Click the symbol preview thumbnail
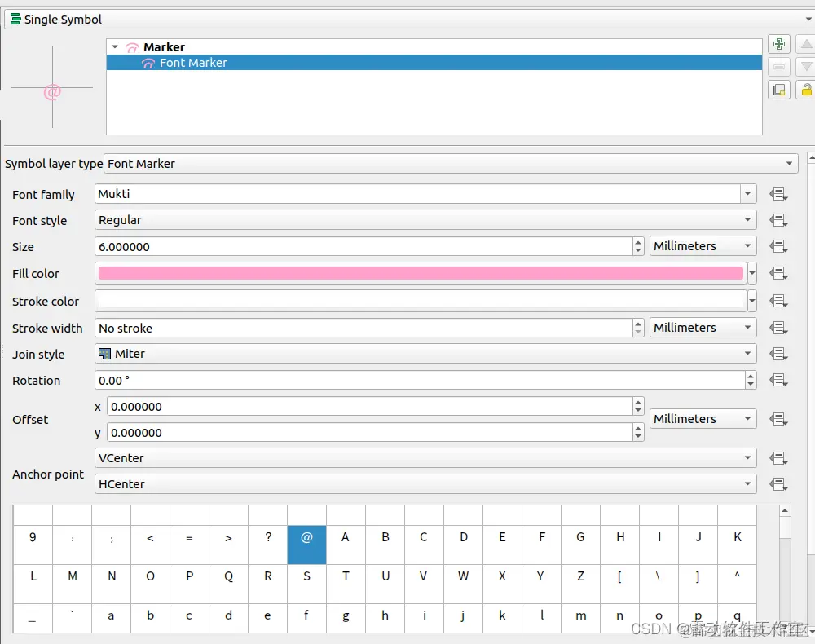This screenshot has height=644, width=815. pyautogui.click(x=52, y=87)
